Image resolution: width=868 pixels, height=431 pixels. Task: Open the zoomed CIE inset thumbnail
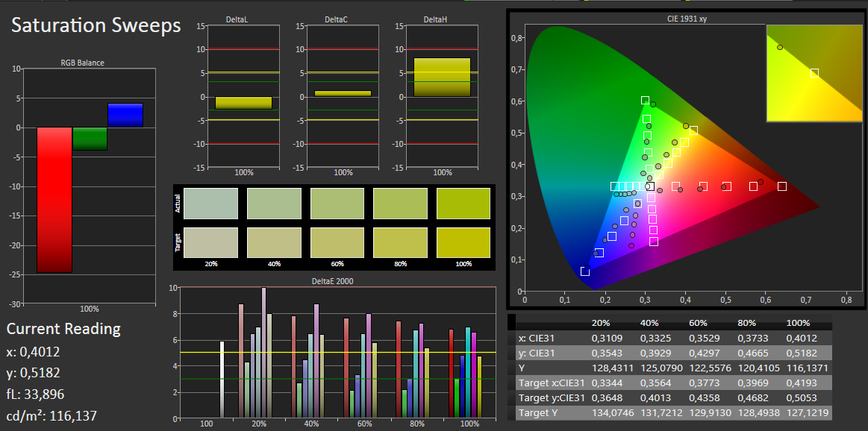pyautogui.click(x=814, y=73)
